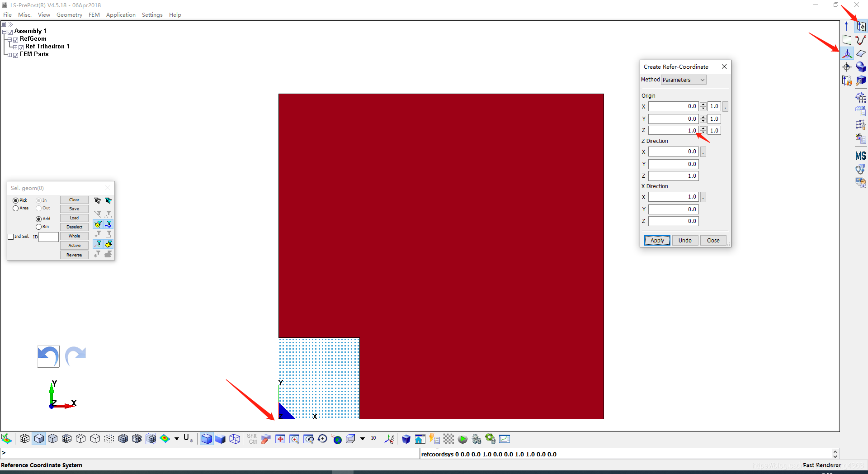868x474 pixels.
Task: Click the MS application icon
Action: coord(861,156)
